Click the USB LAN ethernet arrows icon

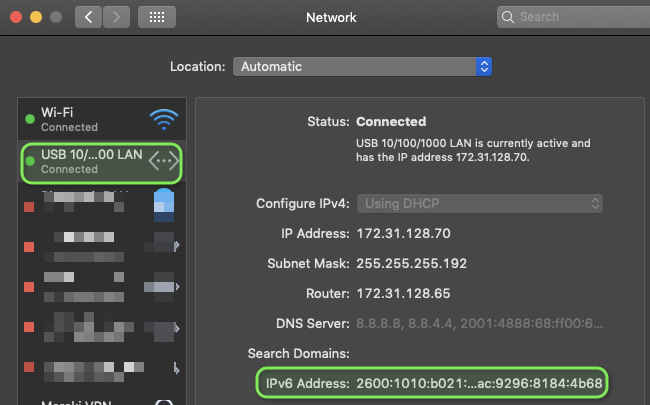coord(164,161)
